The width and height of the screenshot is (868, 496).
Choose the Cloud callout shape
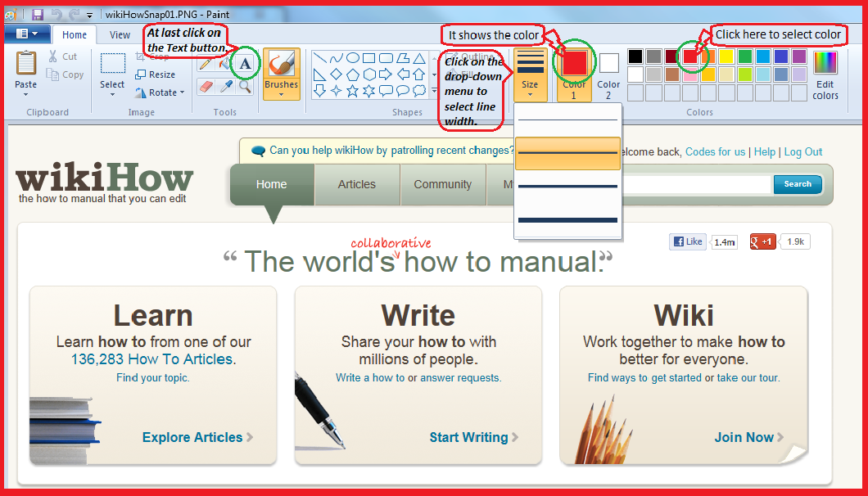[419, 90]
